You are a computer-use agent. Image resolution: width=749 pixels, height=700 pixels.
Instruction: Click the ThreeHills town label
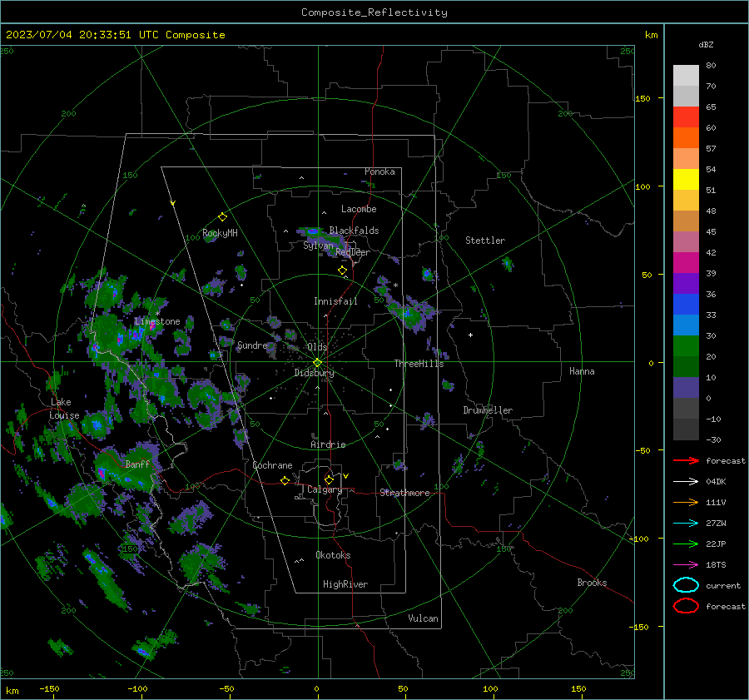419,364
